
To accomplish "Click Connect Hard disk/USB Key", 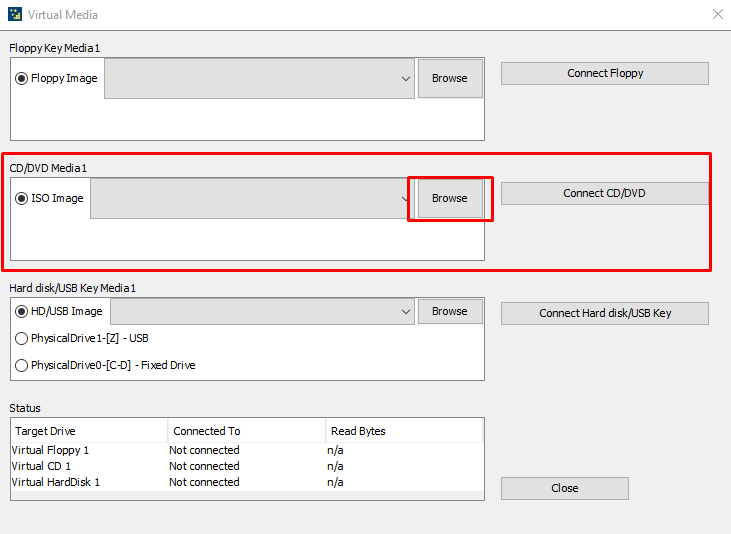I will [604, 313].
